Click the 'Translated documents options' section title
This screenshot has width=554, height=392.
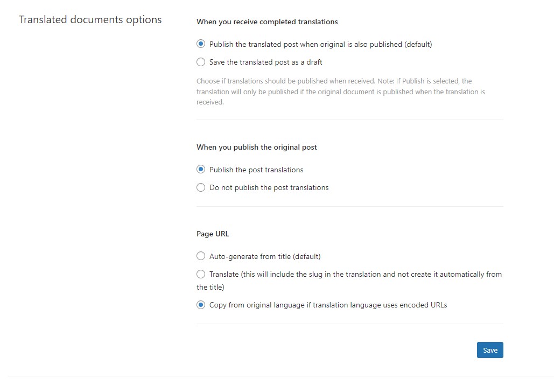tap(90, 20)
